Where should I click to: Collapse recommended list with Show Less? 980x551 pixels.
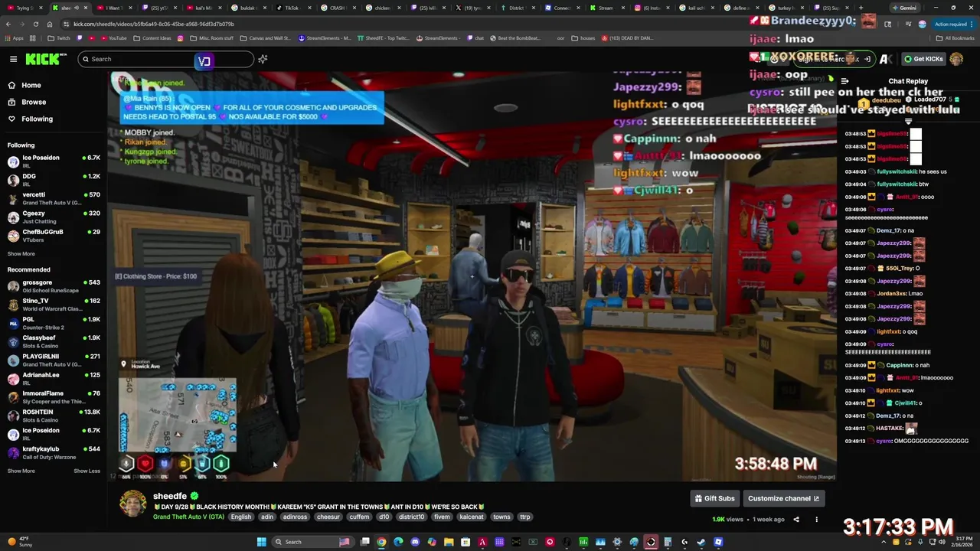87,471
